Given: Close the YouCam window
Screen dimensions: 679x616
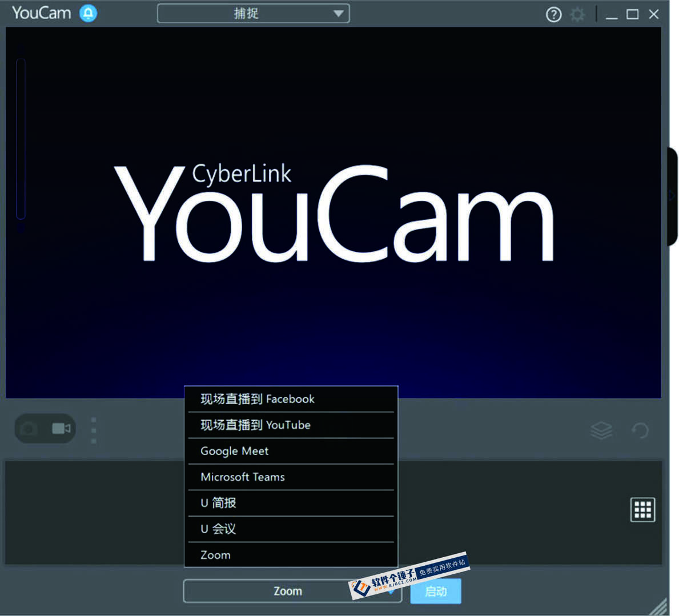Looking at the screenshot, I should (654, 15).
